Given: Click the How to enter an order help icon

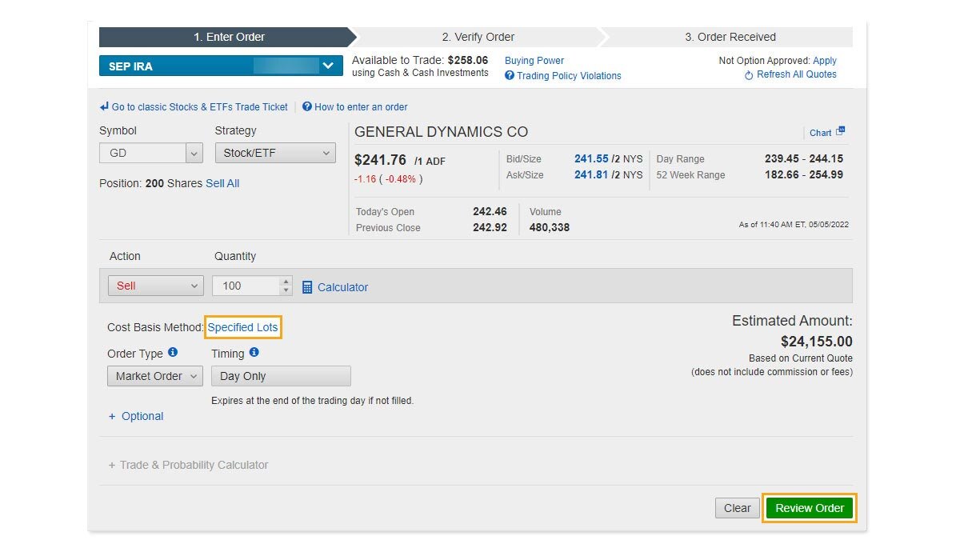Looking at the screenshot, I should click(x=307, y=106).
